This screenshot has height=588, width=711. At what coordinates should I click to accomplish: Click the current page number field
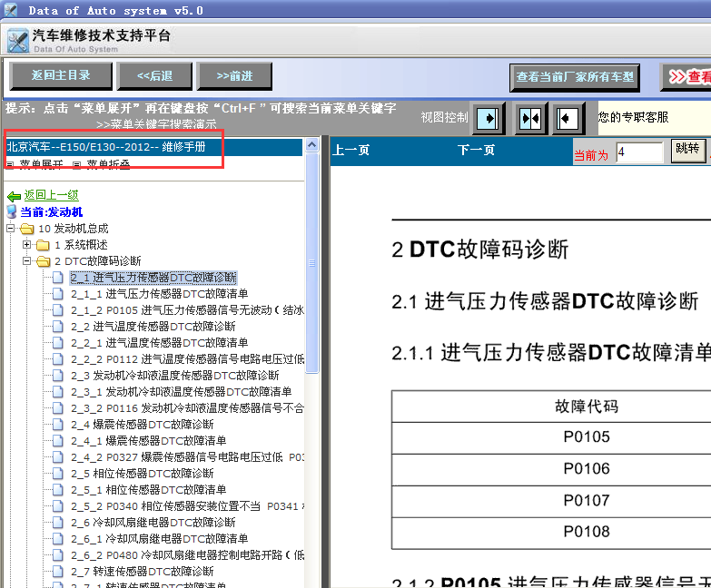coord(640,152)
